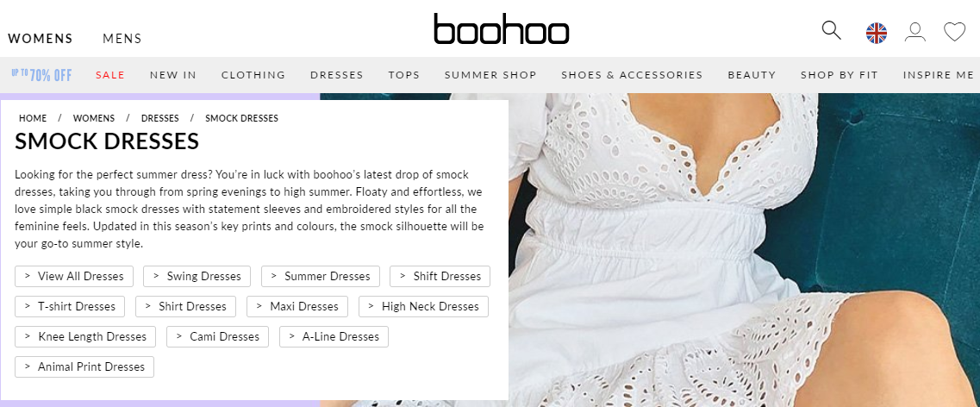The width and height of the screenshot is (980, 407).
Task: Switch to the Mens section
Action: click(122, 39)
